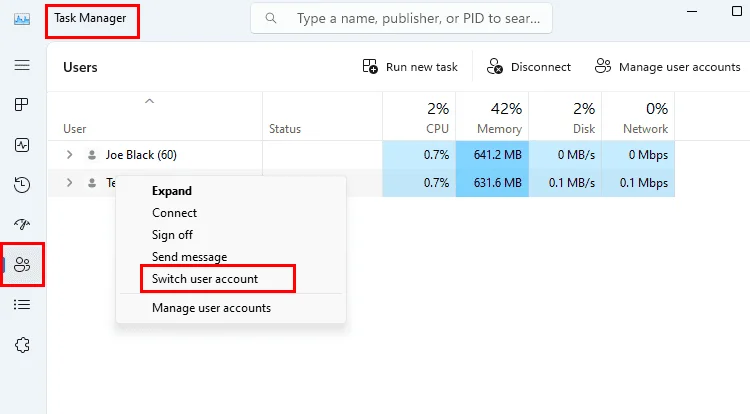
Task: Open the hamburger navigation menu
Action: [x=22, y=65]
